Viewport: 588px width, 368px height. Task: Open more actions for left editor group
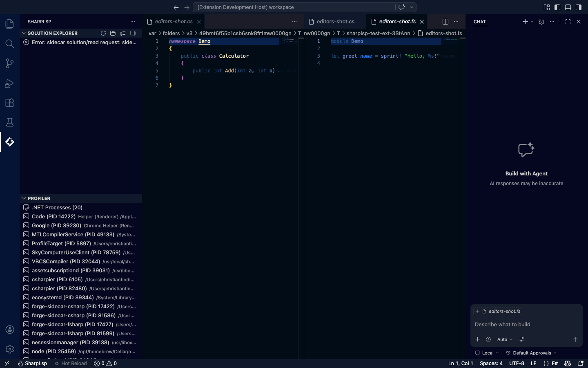pos(294,22)
